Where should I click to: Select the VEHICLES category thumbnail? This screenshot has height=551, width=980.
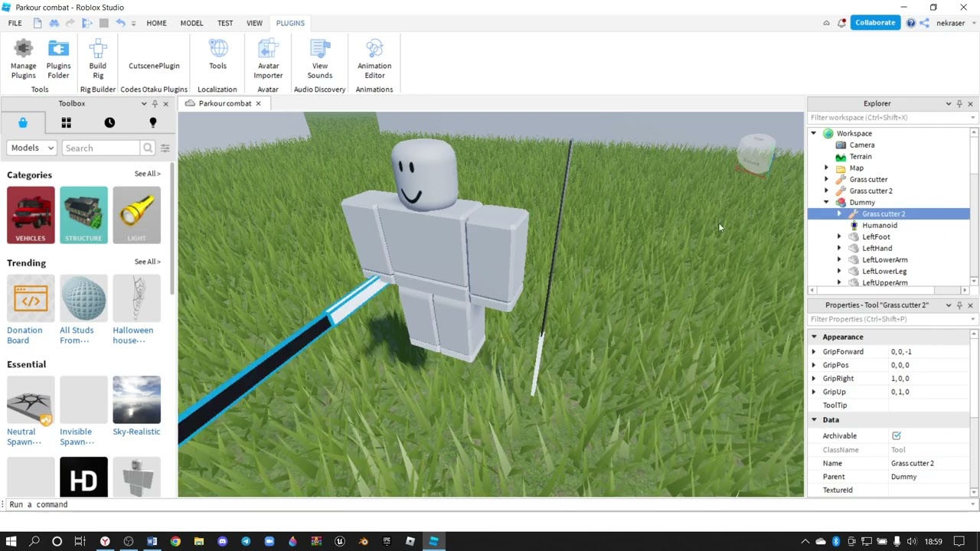[x=31, y=215]
